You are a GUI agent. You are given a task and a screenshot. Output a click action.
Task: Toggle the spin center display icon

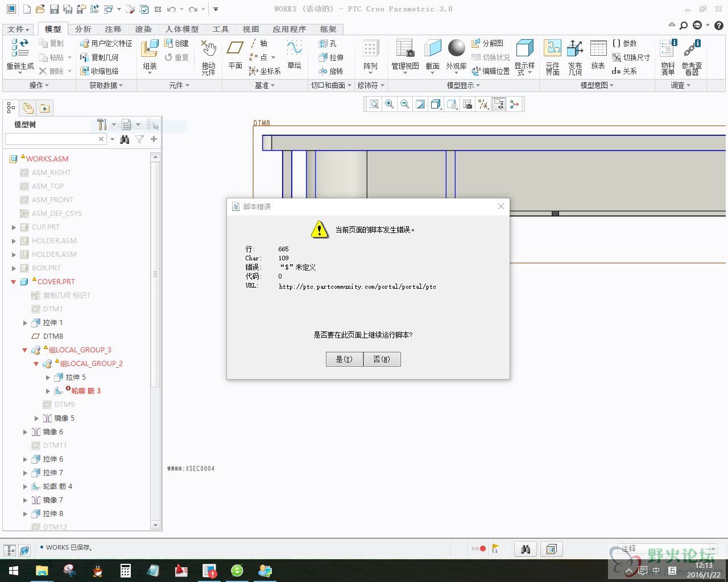pyautogui.click(x=514, y=105)
